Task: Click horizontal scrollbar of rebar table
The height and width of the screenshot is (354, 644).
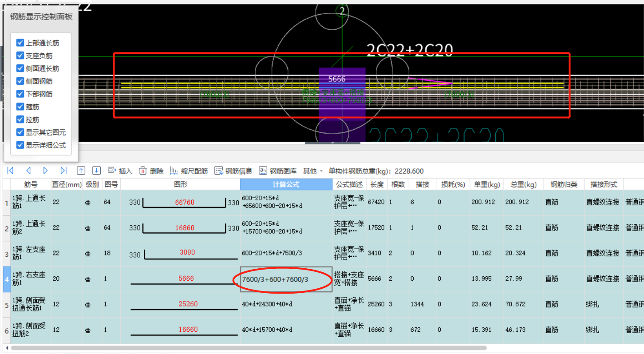Action: (x=249, y=348)
